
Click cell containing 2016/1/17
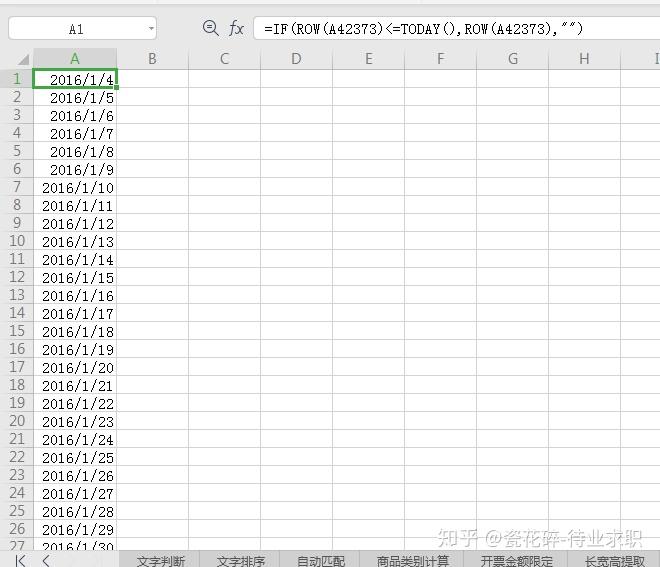point(75,313)
